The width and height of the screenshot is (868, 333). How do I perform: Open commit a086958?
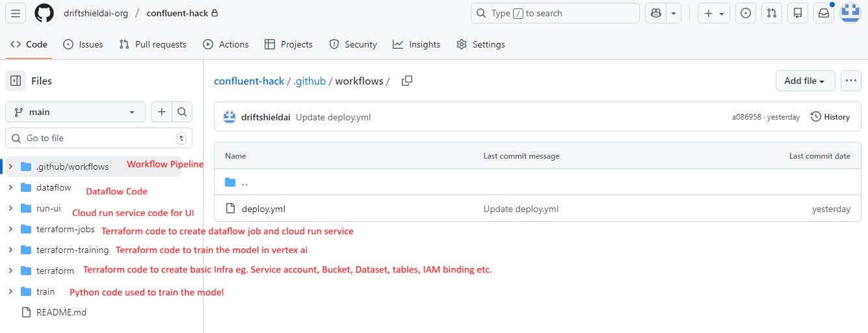click(x=746, y=117)
